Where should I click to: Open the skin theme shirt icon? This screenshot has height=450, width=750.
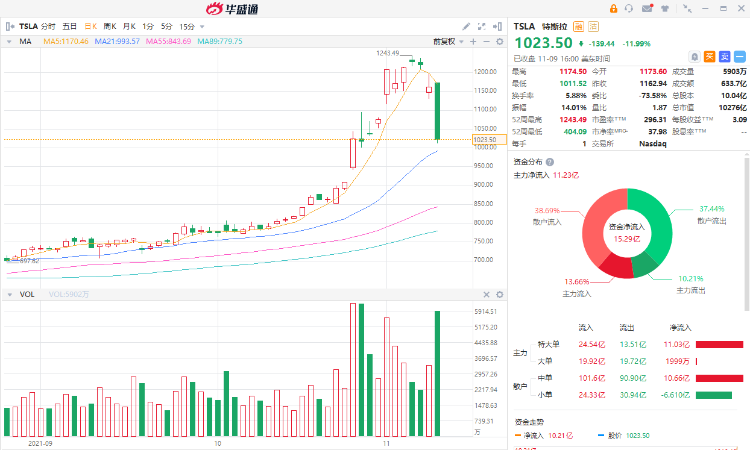coord(665,9)
